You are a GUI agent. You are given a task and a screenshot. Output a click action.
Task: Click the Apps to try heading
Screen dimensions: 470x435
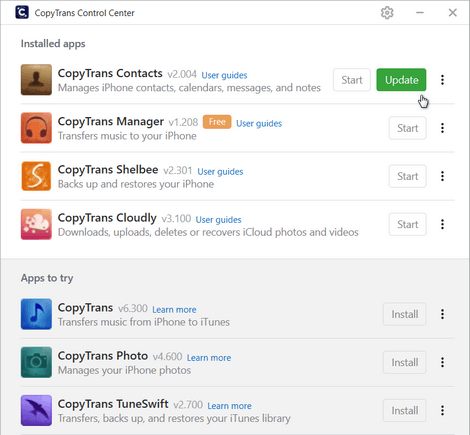[47, 278]
